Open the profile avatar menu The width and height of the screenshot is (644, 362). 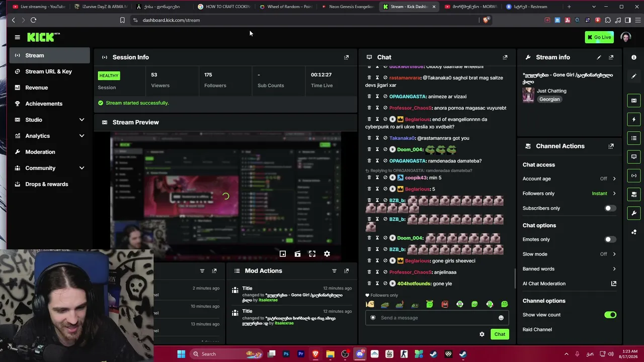click(x=626, y=37)
